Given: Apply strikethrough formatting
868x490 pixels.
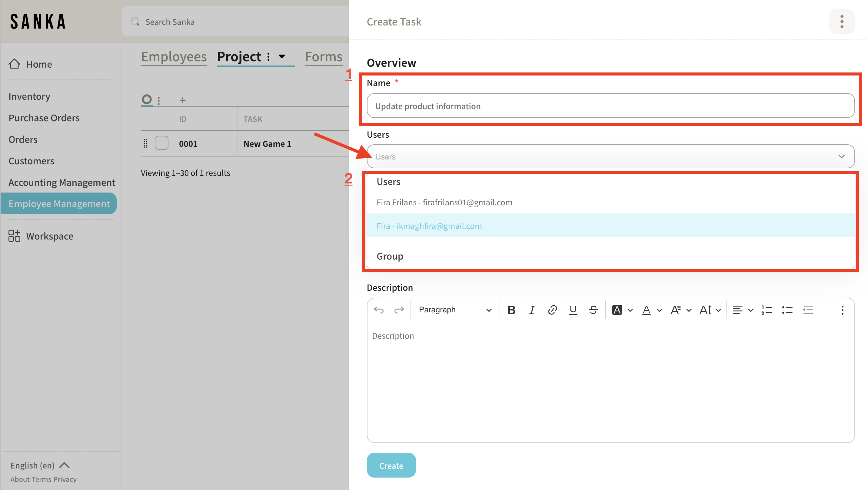Looking at the screenshot, I should [x=594, y=310].
